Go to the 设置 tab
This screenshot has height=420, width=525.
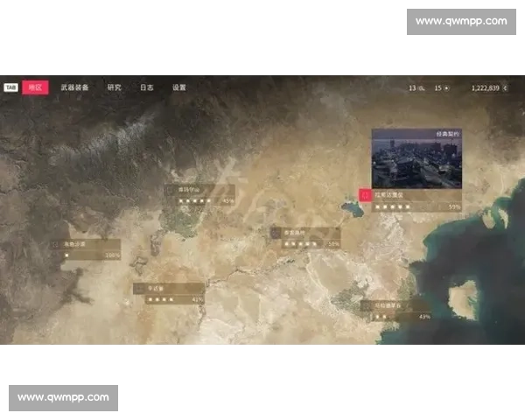coord(179,87)
